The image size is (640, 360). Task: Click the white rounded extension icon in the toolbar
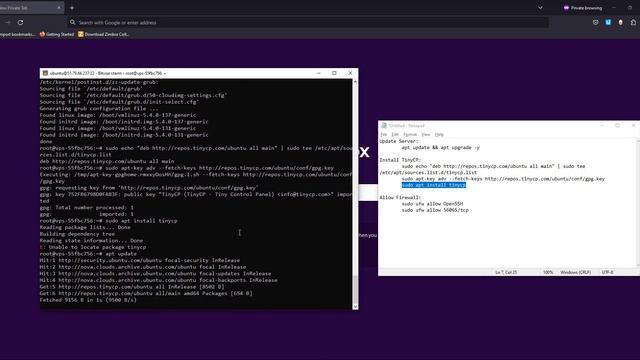(x=620, y=22)
